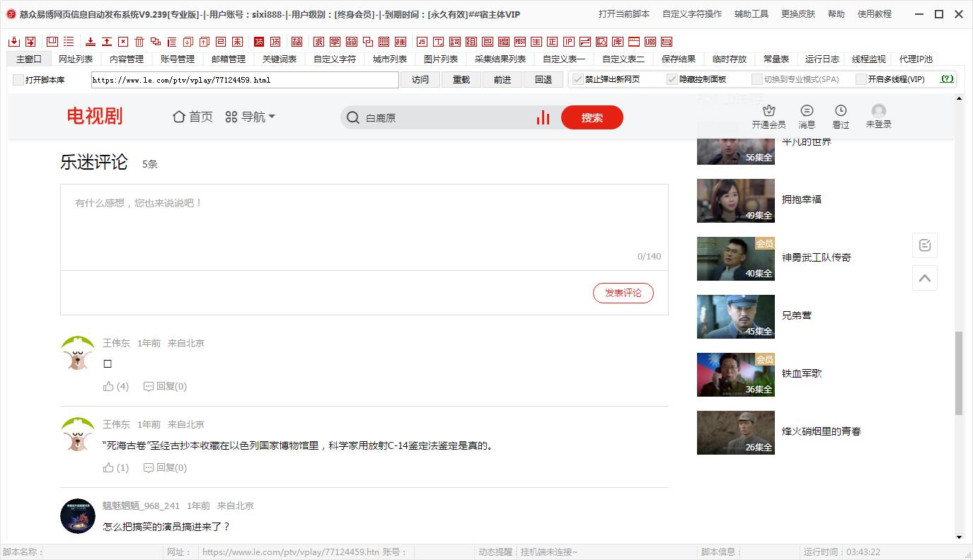
Task: Open 帮助 menu
Action: pos(836,13)
